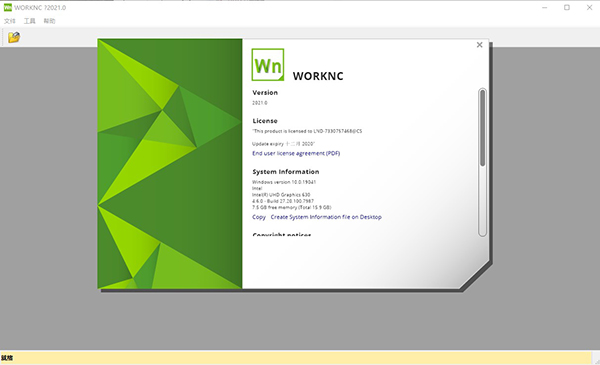Close the About dialog with X

479,45
